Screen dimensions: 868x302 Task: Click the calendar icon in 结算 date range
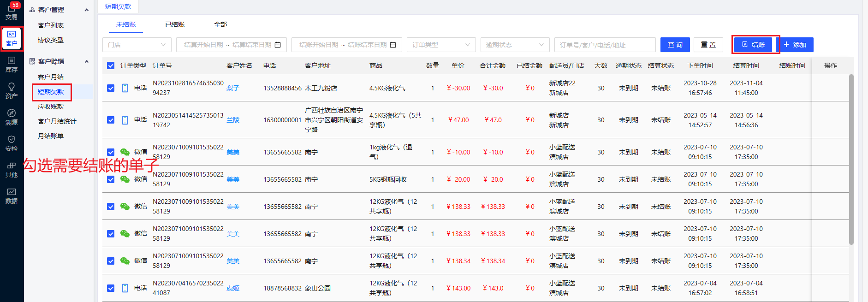coord(278,45)
